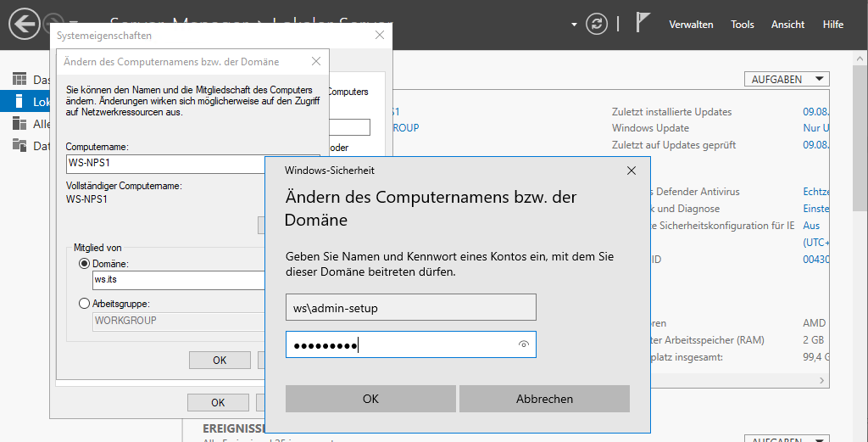Open the AUFGABEN dropdown in properties panel
The height and width of the screenshot is (442, 868).
[787, 79]
